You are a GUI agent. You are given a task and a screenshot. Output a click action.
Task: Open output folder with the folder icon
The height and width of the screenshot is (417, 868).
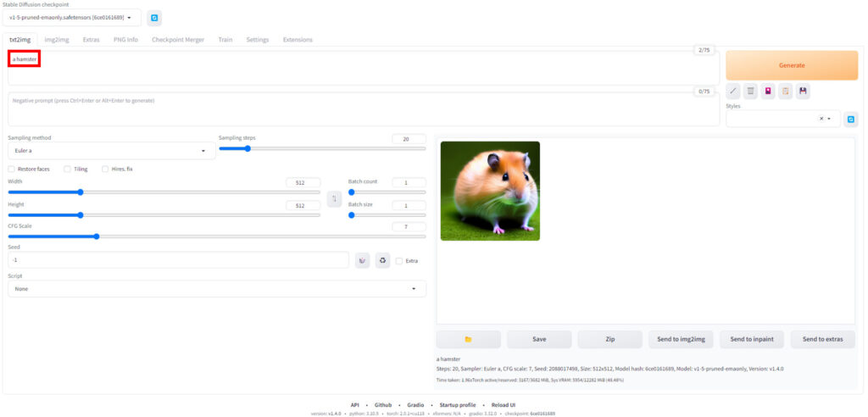point(468,339)
